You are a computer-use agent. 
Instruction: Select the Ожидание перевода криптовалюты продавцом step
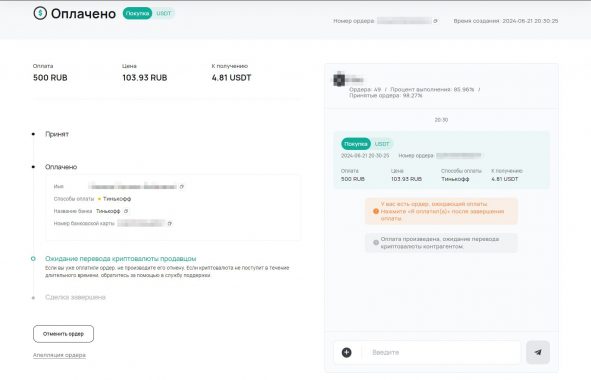click(x=121, y=259)
